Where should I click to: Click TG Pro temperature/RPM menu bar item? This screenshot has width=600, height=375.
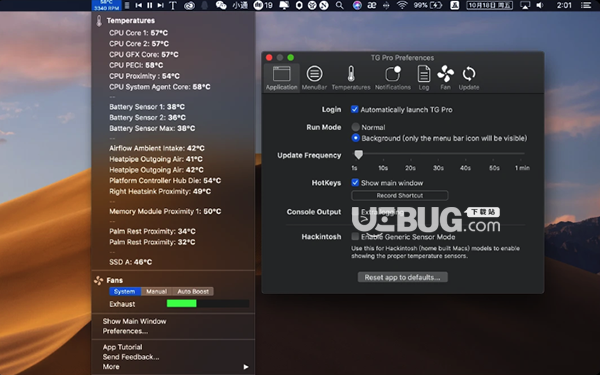tap(106, 5)
